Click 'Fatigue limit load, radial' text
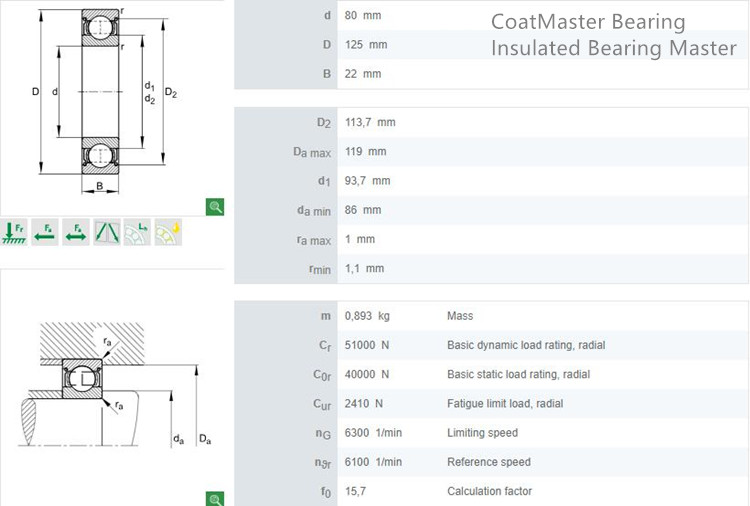Screen dimensions: 750x506 [x=505, y=403]
